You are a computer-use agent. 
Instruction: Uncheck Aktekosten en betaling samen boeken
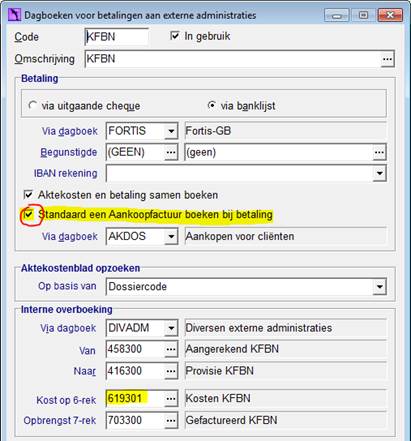(x=28, y=194)
